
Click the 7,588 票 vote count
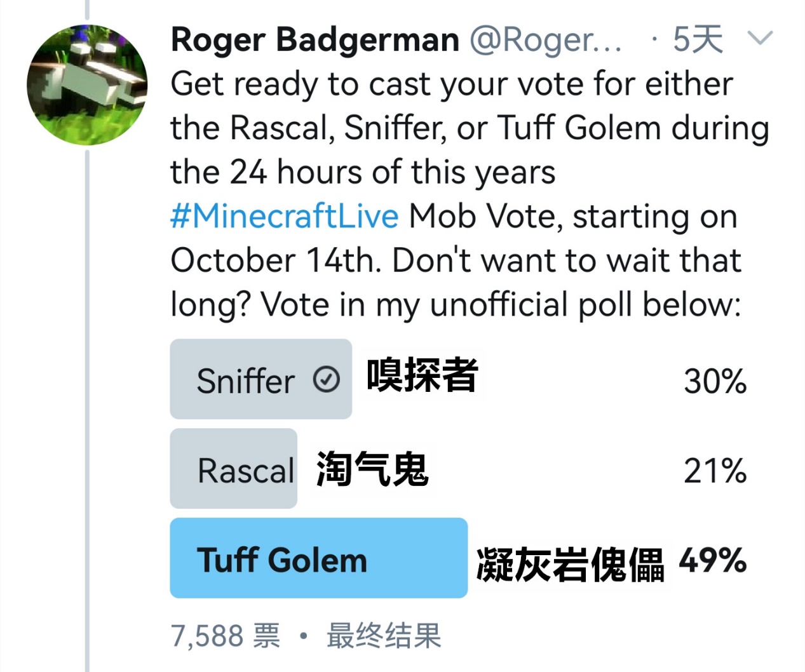point(226,636)
